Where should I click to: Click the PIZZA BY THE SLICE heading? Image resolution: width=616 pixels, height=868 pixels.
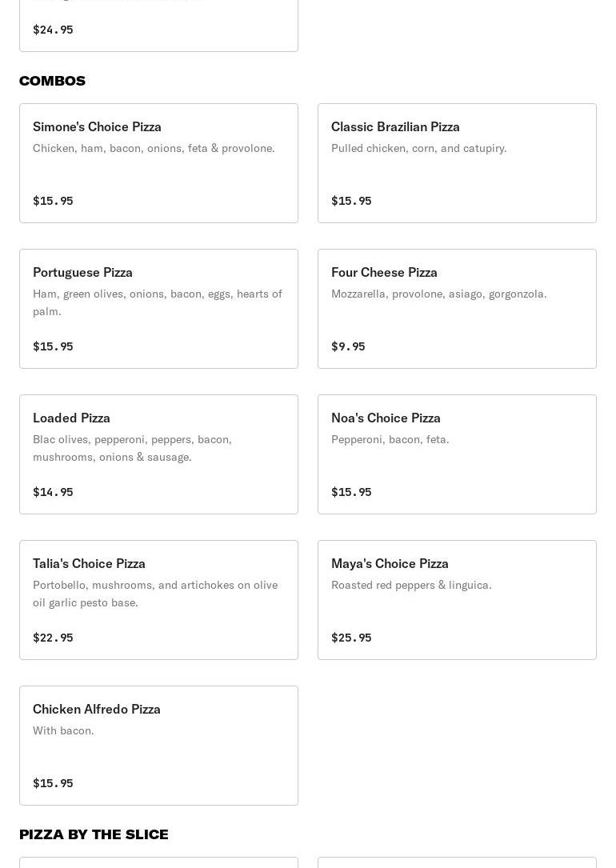pos(94,834)
